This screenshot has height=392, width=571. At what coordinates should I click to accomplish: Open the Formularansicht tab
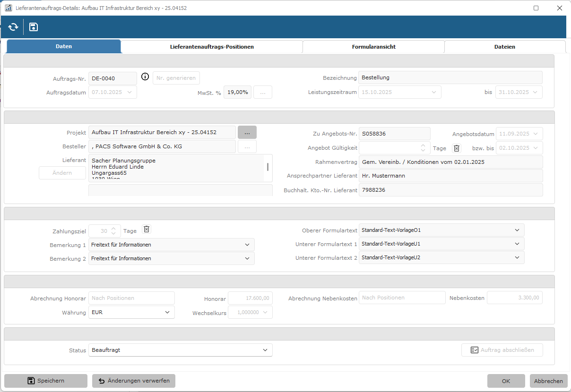coord(373,47)
